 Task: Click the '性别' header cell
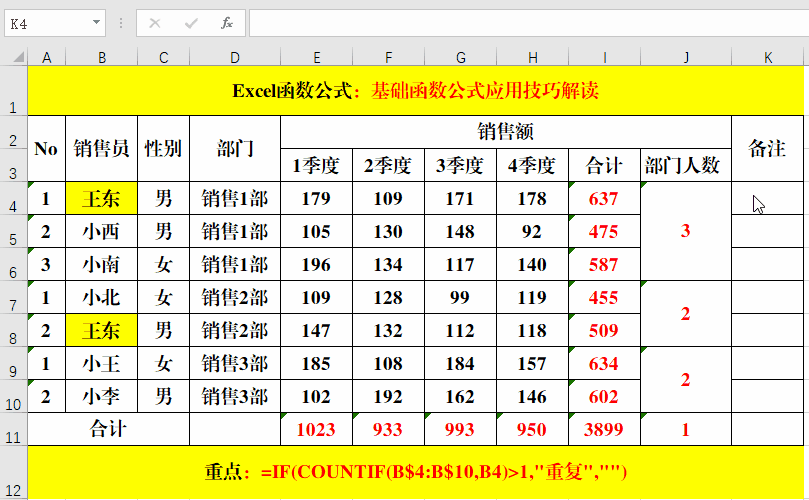coord(164,149)
